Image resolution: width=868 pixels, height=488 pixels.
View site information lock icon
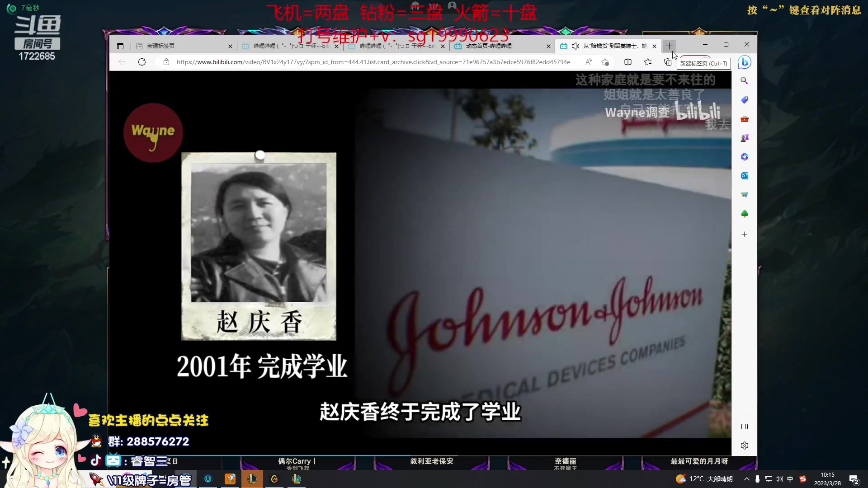(x=166, y=62)
